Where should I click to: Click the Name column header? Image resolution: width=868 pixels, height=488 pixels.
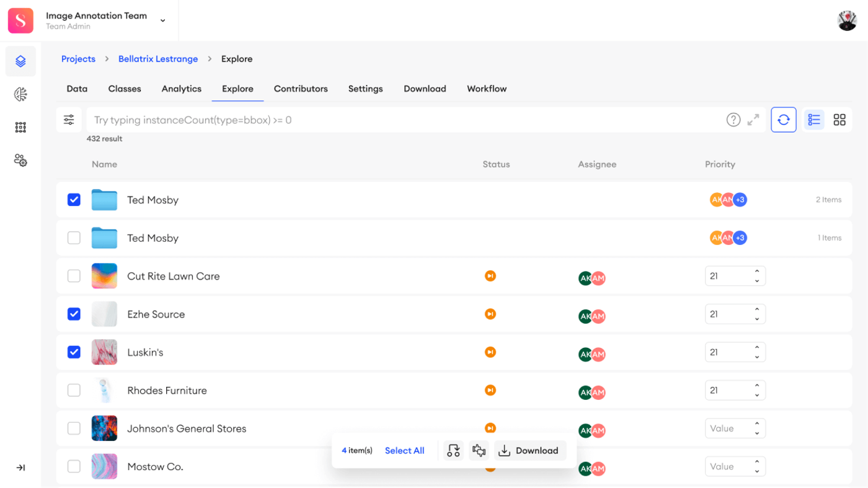(x=104, y=164)
